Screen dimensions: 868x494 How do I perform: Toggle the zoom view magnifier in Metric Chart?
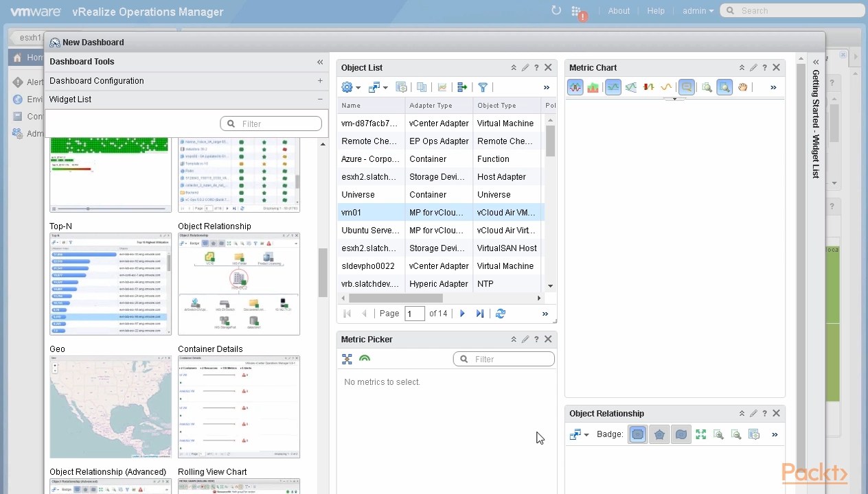724,87
